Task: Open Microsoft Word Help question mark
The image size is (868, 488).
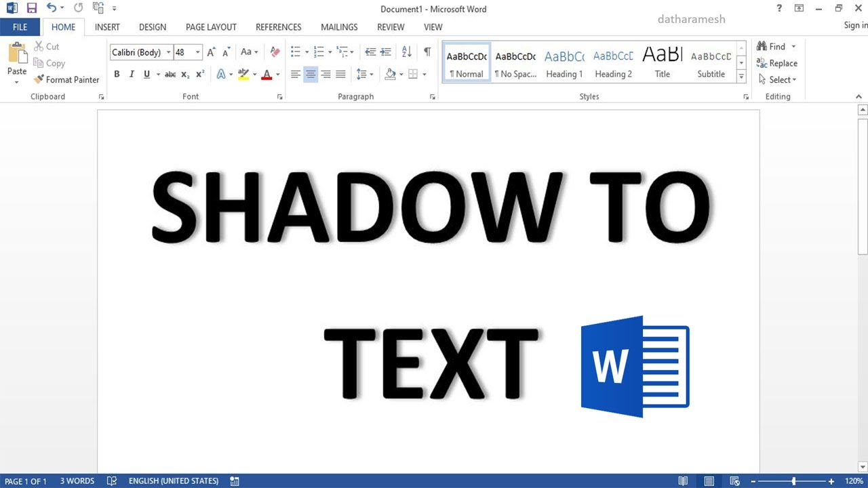Action: (x=779, y=9)
